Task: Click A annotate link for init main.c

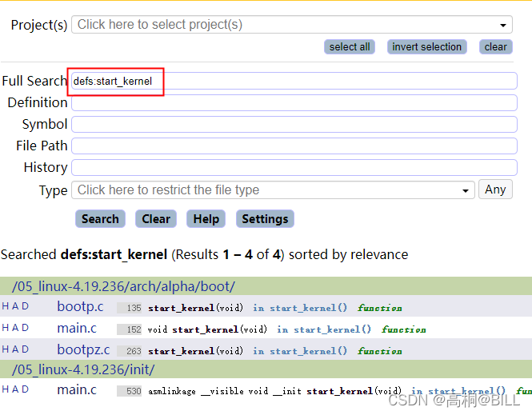Action: [15, 389]
